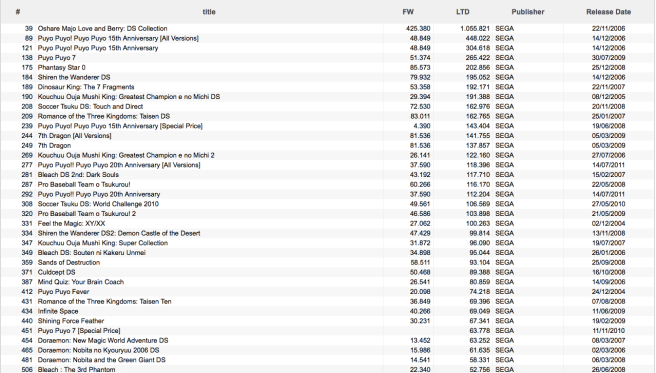The image size is (656, 373).
Task: Select 'Shiren the Wanderer DS2: Demon Castle of the Desert'
Action: click(119, 233)
